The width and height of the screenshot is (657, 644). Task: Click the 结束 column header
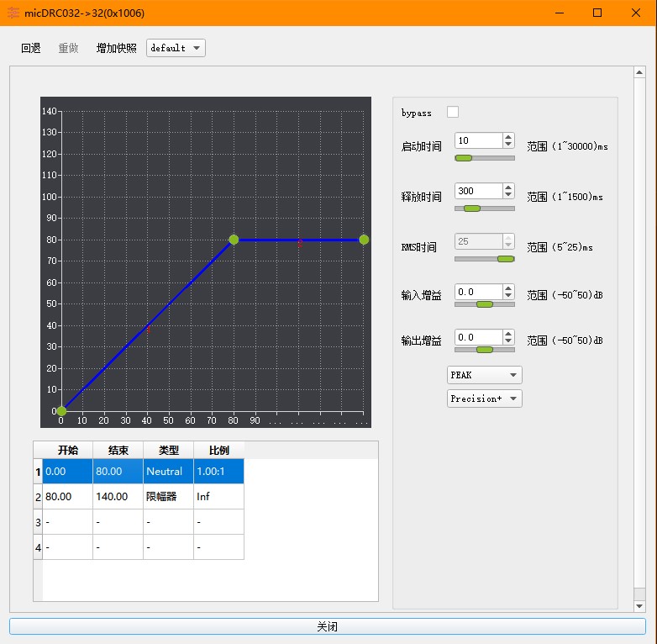(118, 451)
